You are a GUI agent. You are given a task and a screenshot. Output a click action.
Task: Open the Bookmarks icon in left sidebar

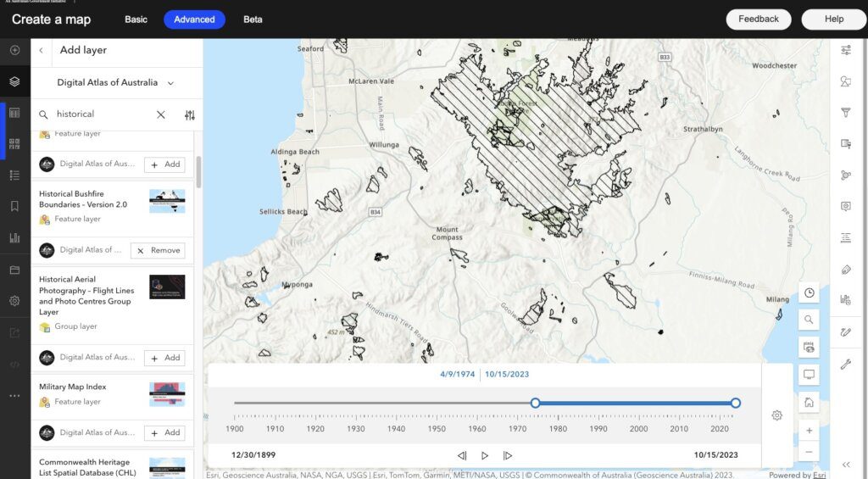point(14,206)
